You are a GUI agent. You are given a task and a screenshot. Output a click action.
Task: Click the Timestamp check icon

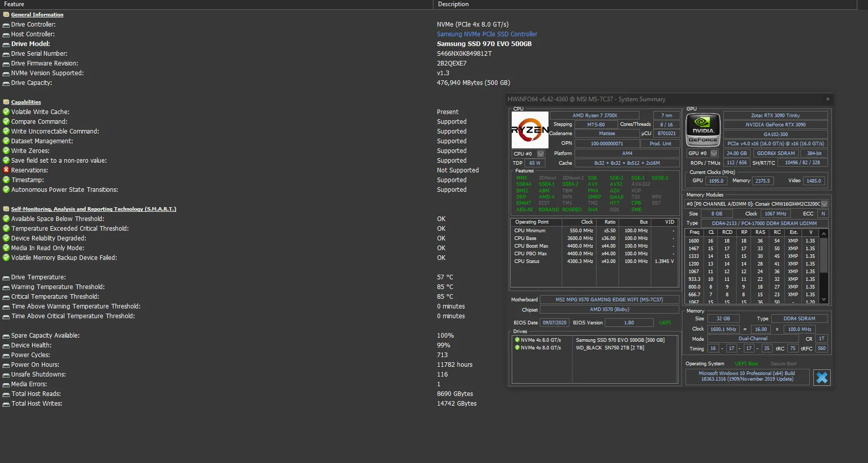point(6,180)
